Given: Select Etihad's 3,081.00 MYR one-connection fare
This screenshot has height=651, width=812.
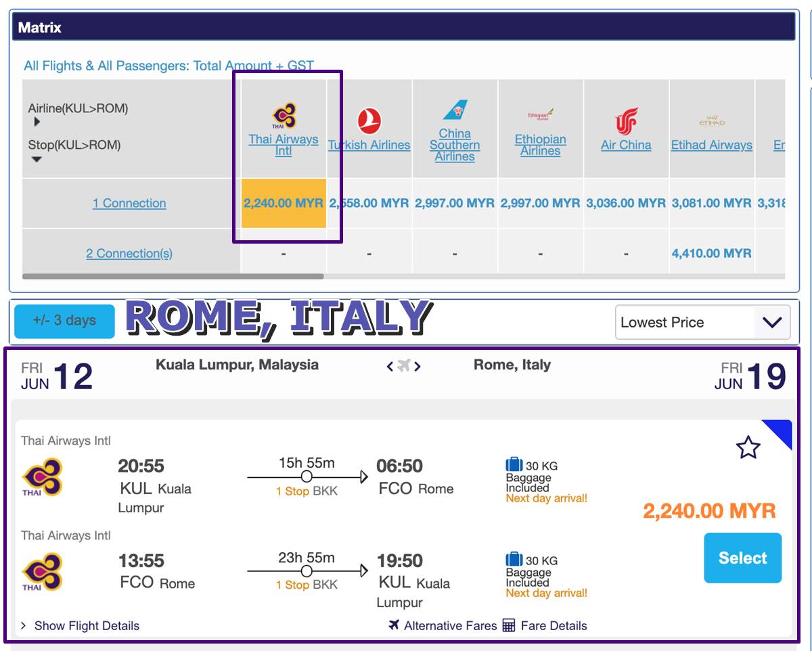Looking at the screenshot, I should pyautogui.click(x=712, y=203).
